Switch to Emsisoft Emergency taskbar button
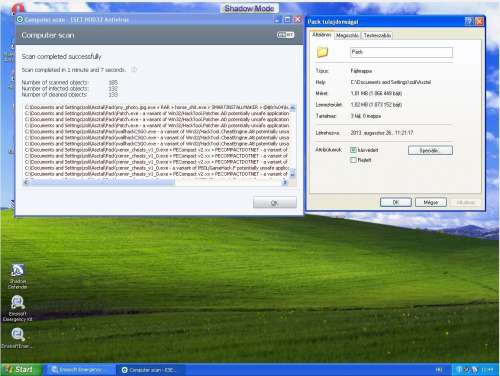Viewport: 500px width, 376px height. pos(79,370)
